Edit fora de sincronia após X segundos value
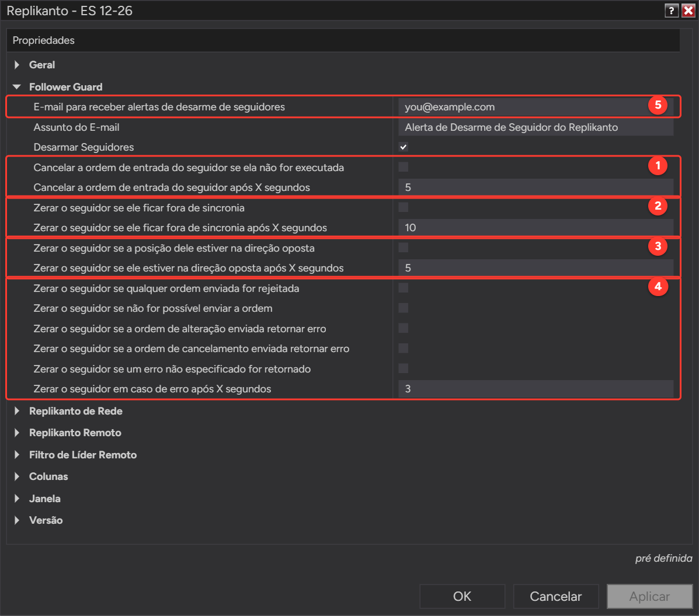The image size is (699, 616). coord(535,228)
